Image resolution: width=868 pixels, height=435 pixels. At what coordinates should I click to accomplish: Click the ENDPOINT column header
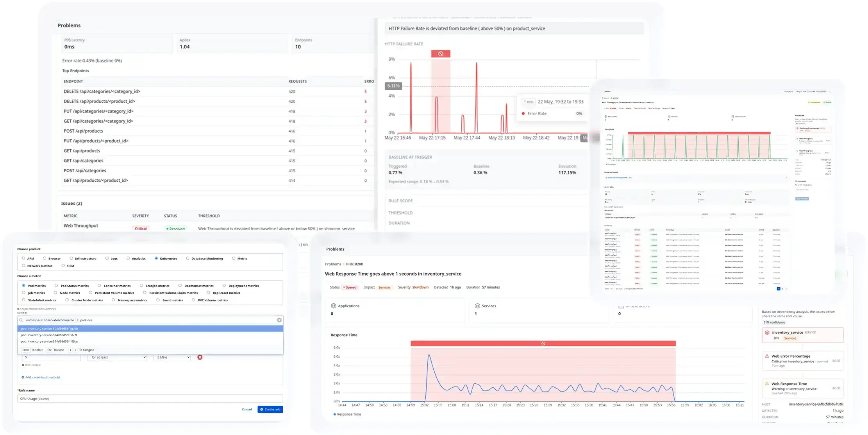[x=73, y=81]
